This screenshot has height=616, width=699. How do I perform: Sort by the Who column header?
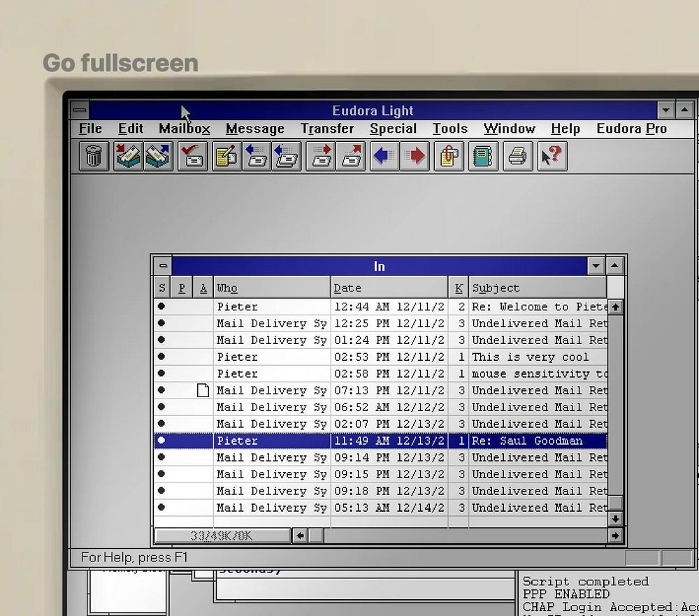click(272, 287)
